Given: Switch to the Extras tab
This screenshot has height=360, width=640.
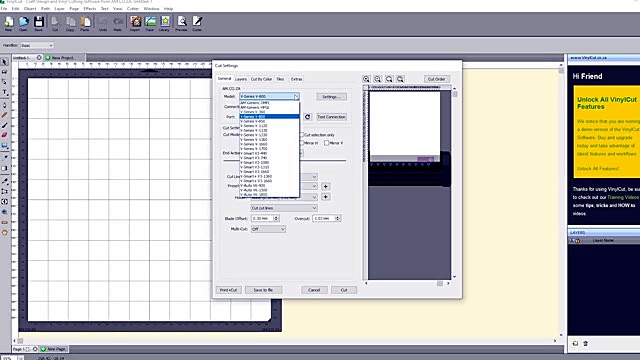Looking at the screenshot, I should click(296, 79).
